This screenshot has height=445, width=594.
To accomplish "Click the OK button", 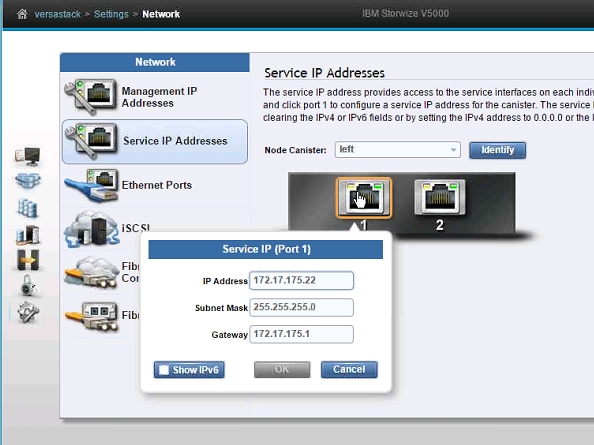I will pos(282,369).
